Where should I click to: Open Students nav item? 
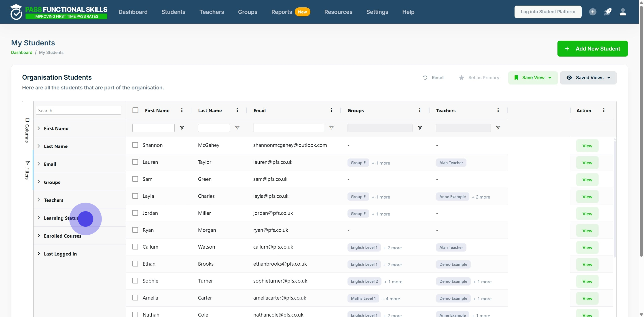tap(173, 12)
